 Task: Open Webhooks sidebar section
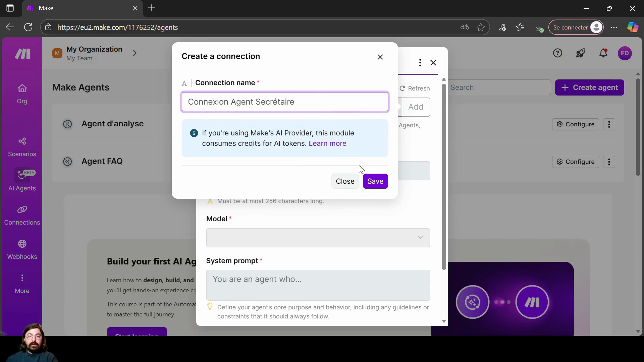(x=22, y=249)
